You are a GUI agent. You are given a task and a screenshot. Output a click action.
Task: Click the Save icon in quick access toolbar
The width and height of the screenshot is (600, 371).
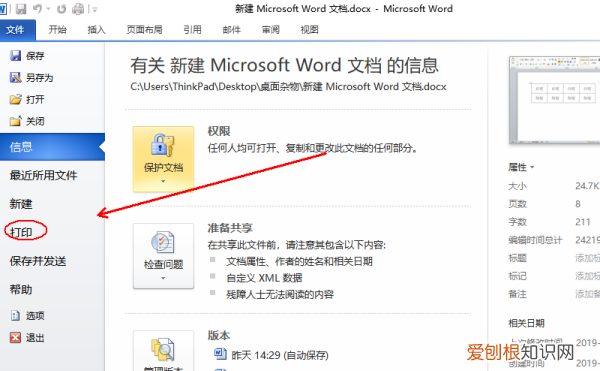21,8
